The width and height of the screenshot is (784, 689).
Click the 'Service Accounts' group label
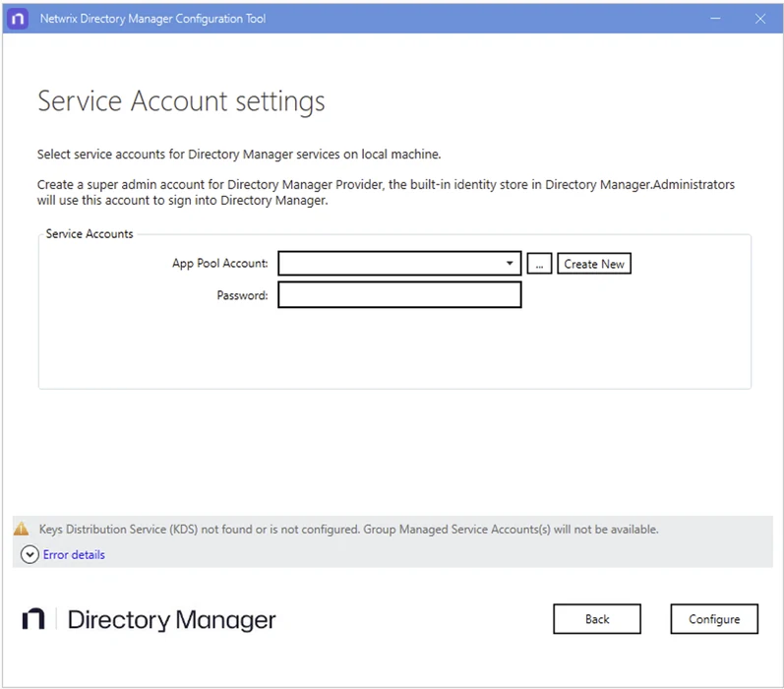90,233
